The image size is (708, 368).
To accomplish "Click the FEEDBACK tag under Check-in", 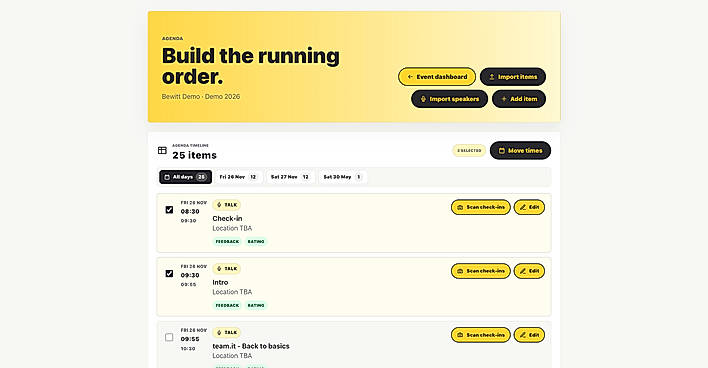I will pos(227,242).
